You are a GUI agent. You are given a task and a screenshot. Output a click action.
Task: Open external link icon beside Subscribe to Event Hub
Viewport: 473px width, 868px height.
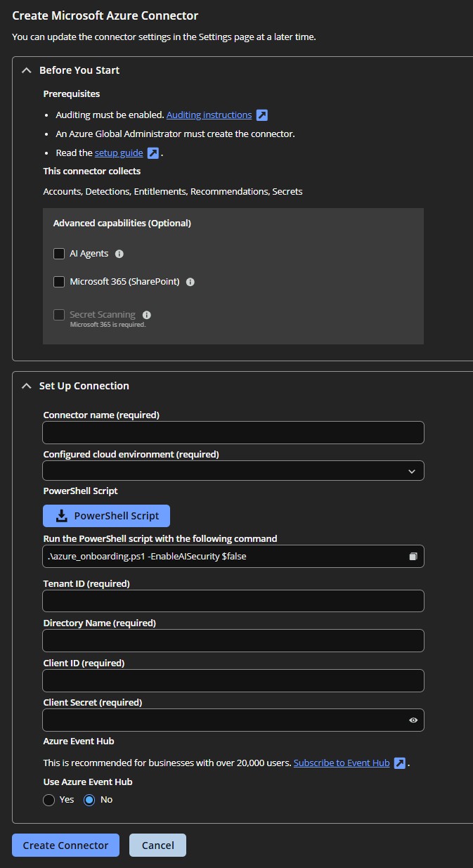pyautogui.click(x=399, y=763)
